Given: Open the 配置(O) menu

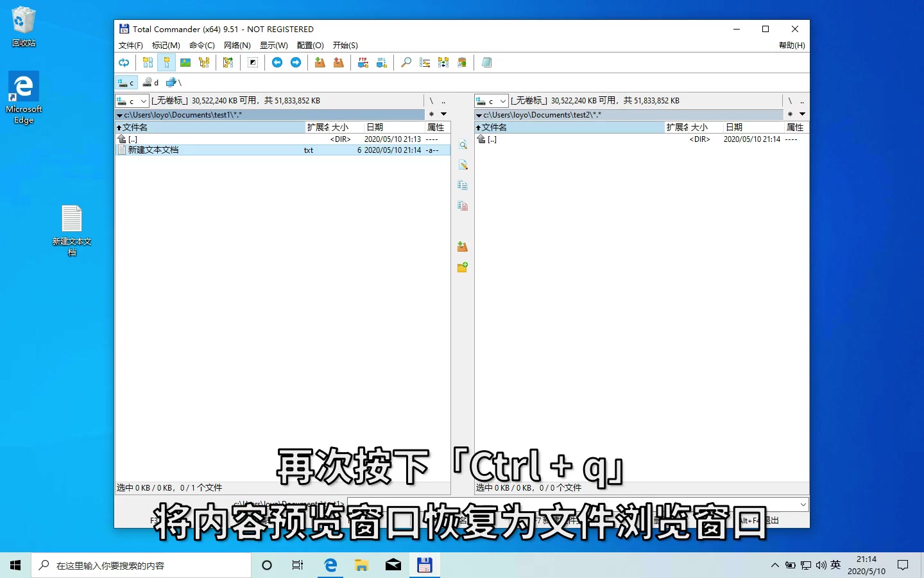Looking at the screenshot, I should pos(310,45).
